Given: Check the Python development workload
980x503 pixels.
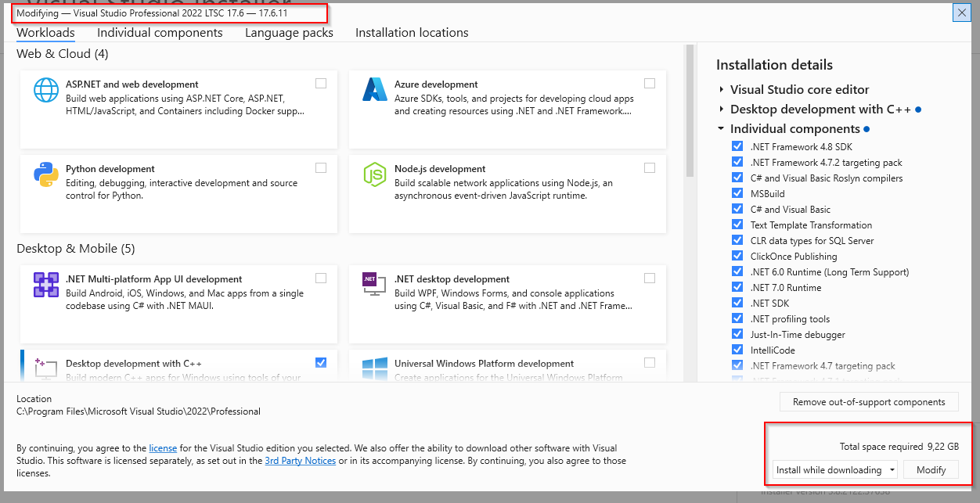Looking at the screenshot, I should [321, 168].
